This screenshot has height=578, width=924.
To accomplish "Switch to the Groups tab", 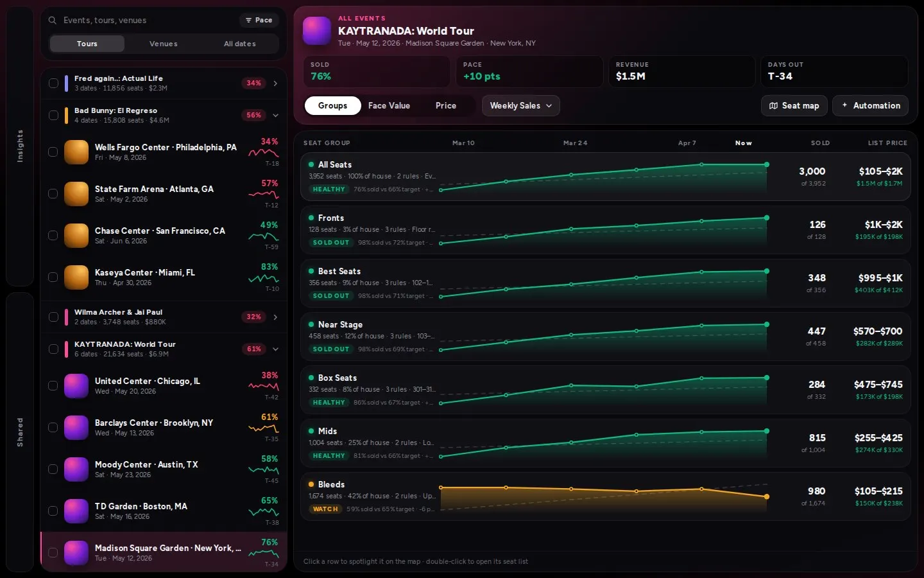I will pyautogui.click(x=332, y=105).
